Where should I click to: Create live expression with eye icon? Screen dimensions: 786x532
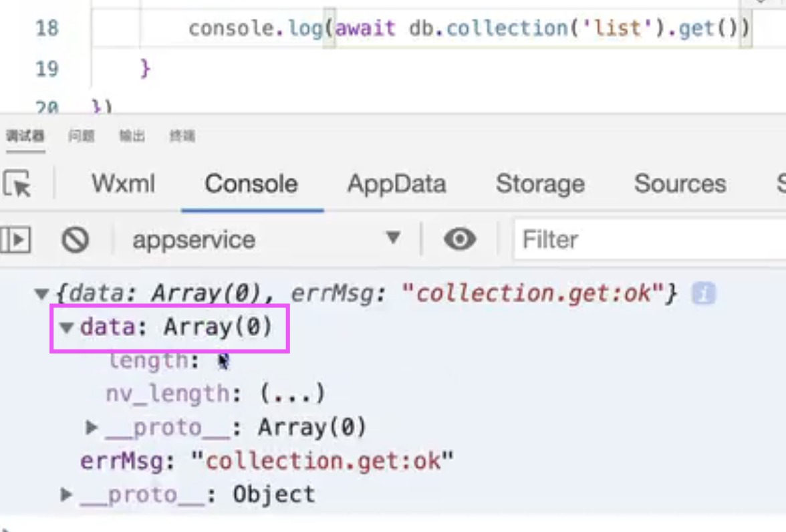pos(460,239)
